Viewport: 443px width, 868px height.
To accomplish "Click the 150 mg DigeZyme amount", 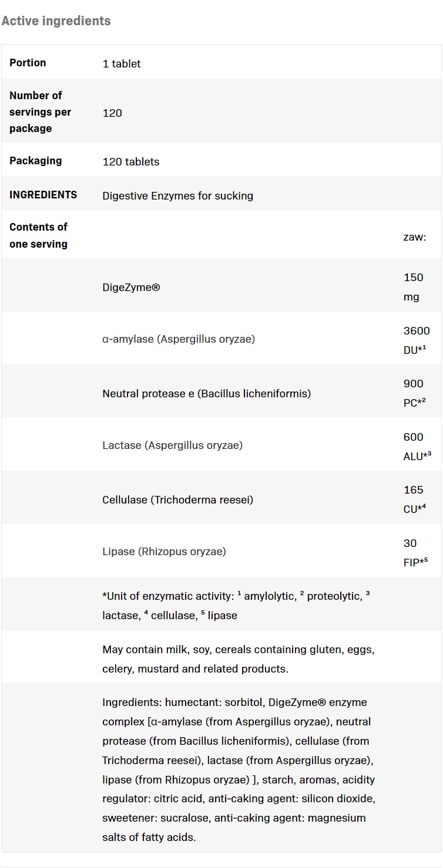I will pos(414,287).
